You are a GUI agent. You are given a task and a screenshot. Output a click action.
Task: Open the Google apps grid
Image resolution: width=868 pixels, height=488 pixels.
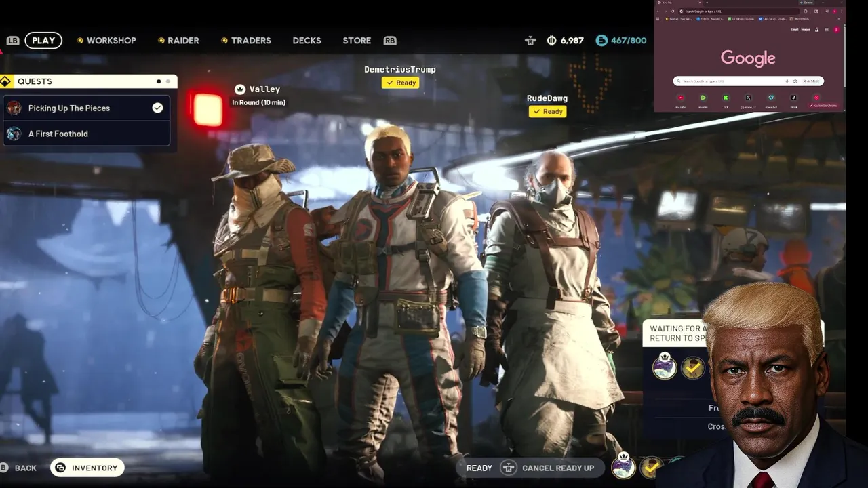coord(827,30)
